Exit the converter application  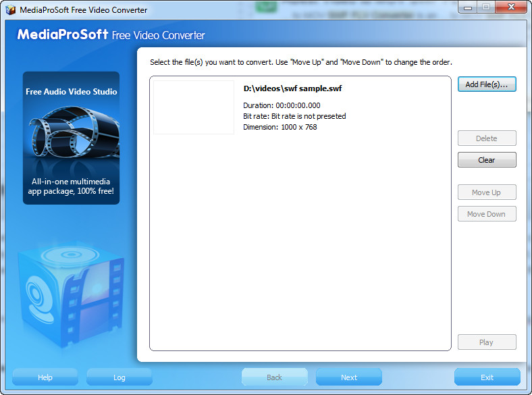(x=487, y=377)
